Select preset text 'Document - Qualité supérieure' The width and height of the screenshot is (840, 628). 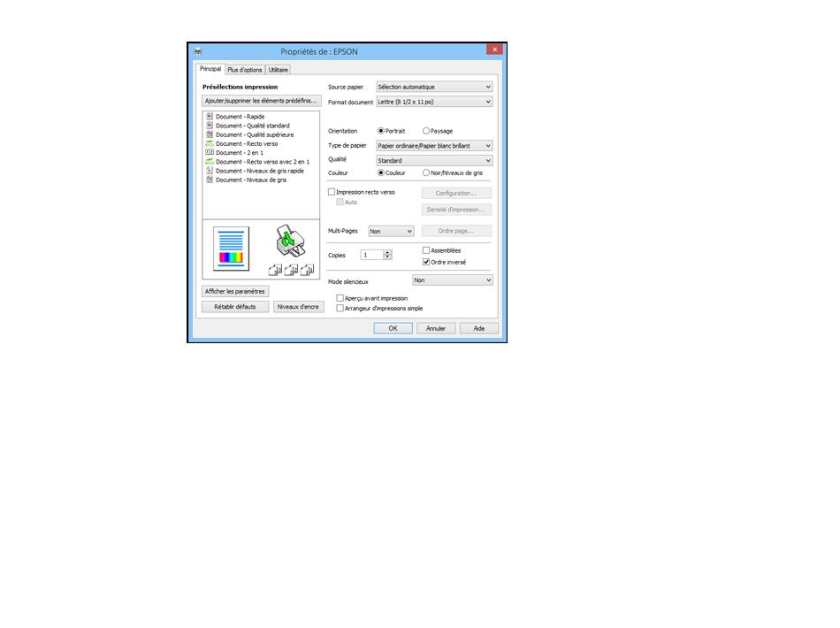tap(255, 134)
